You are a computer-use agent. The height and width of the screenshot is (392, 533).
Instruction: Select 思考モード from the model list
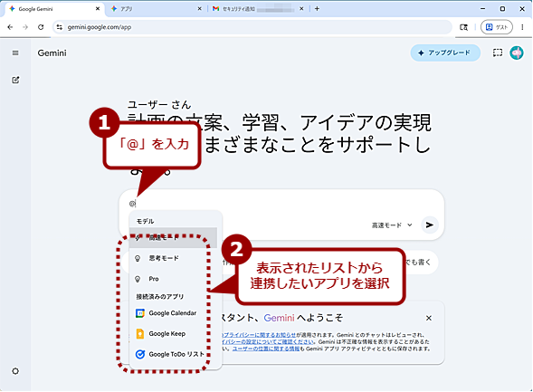coord(174,258)
